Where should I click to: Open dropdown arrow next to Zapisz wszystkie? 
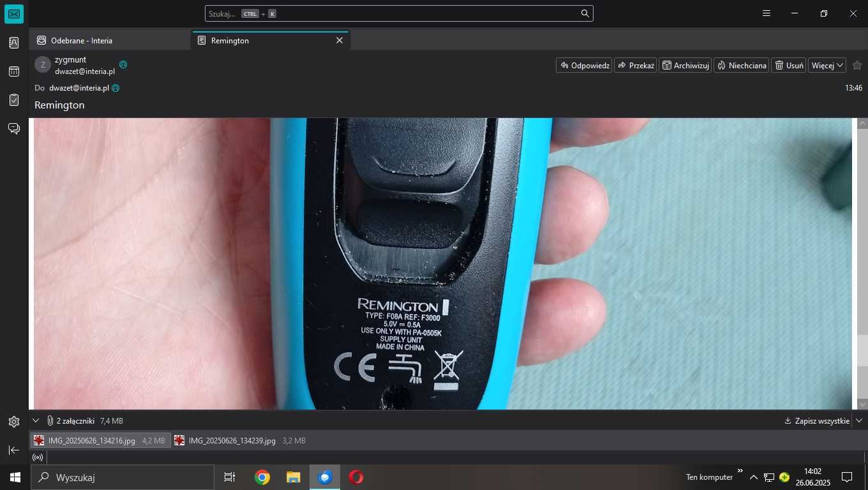(x=859, y=421)
